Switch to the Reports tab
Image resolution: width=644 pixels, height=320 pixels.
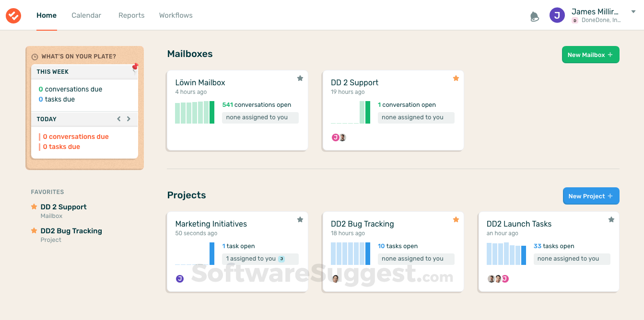131,15
